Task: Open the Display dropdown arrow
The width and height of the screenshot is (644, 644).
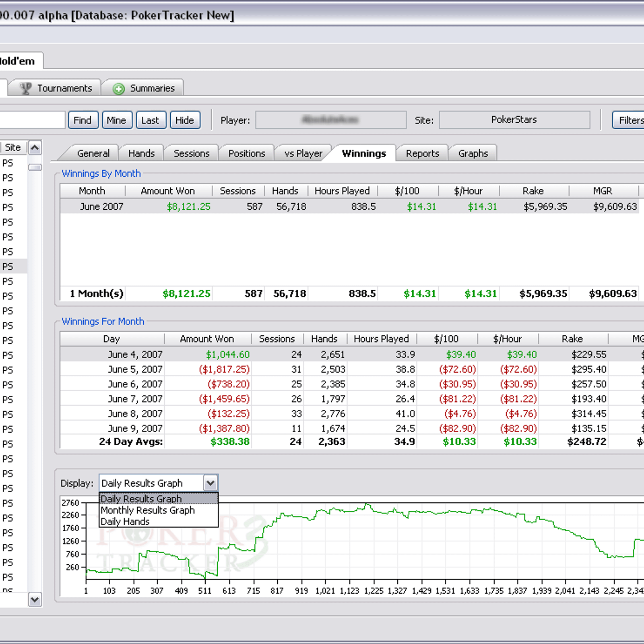Action: click(211, 483)
